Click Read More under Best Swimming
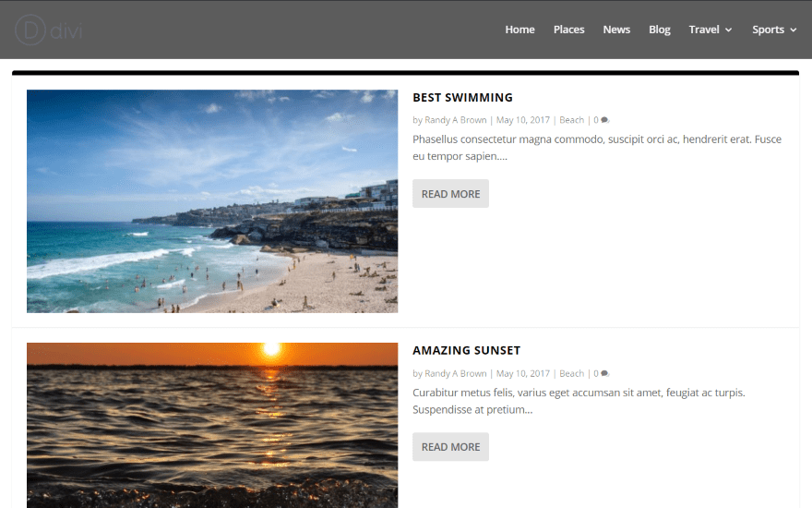Image resolution: width=812 pixels, height=508 pixels. (x=450, y=194)
